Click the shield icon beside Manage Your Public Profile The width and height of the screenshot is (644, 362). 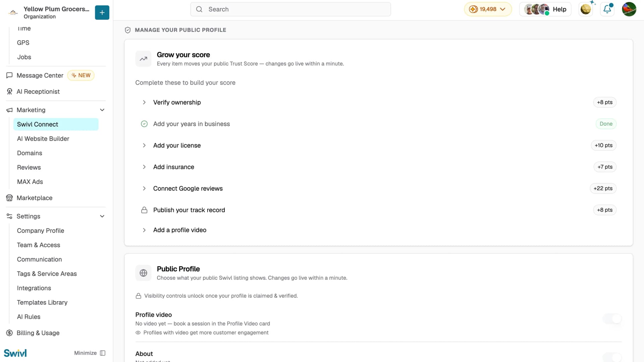coord(128,30)
